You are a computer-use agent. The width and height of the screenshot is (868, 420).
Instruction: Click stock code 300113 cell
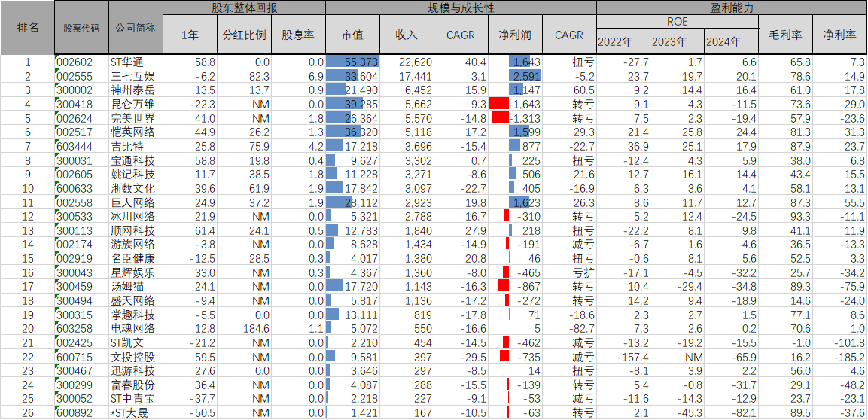[x=81, y=230]
